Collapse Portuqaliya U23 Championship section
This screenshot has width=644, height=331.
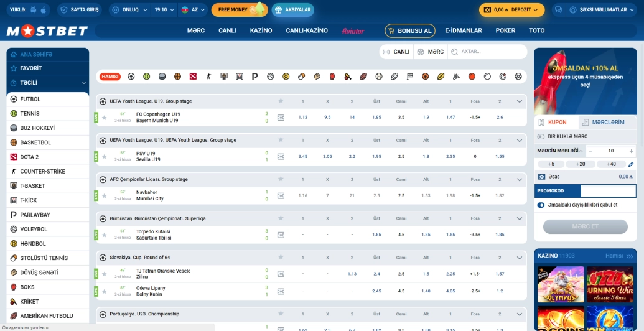tap(520, 314)
